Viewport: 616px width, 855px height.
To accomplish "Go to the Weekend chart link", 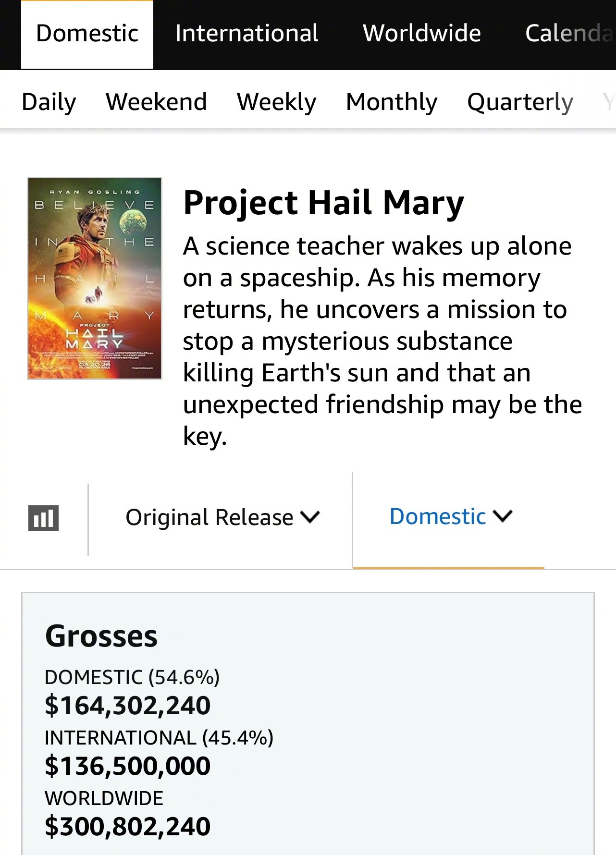I will [x=156, y=102].
